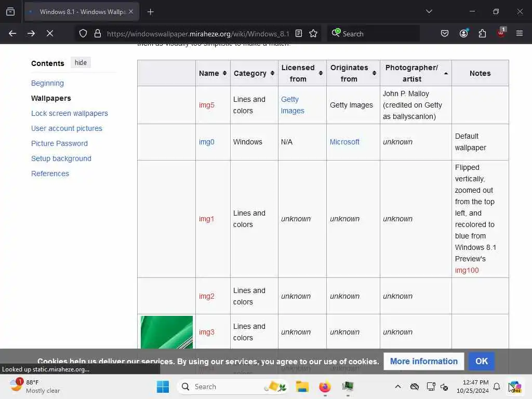
Task: Open the Microsoft link
Action: [x=344, y=142]
